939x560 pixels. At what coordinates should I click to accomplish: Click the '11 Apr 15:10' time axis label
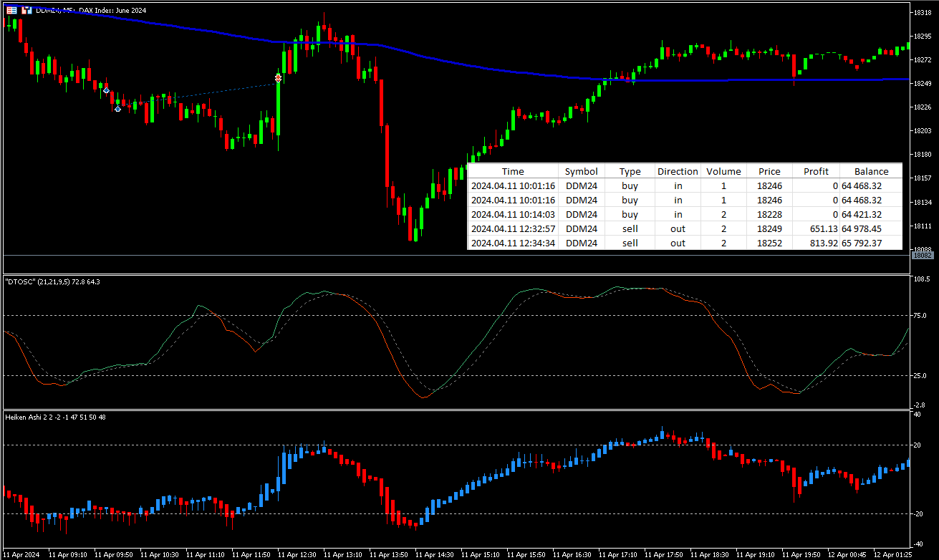(x=480, y=554)
